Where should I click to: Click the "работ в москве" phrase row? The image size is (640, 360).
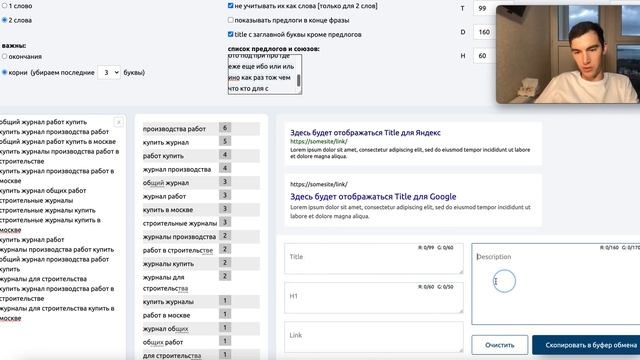point(201,315)
